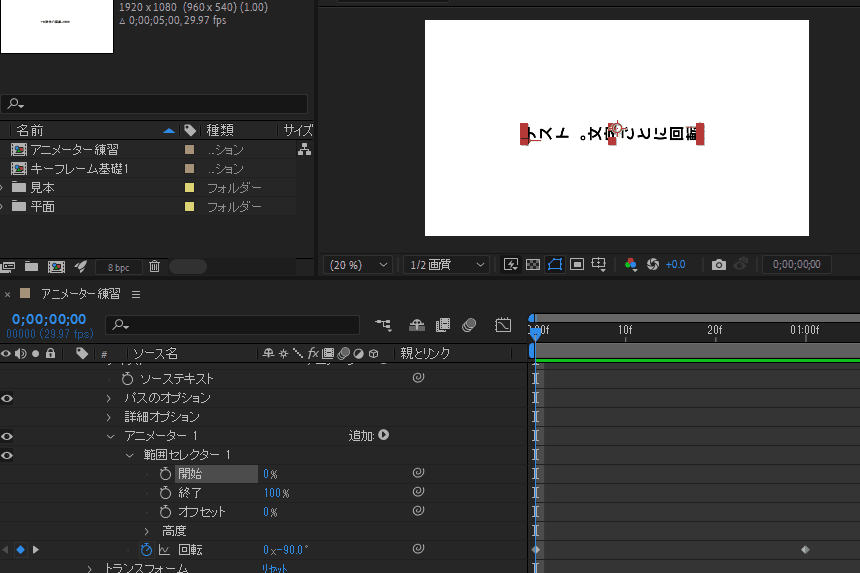Screen dimensions: 860x573
Task: Click the timeline layer search field
Action: pos(233,325)
